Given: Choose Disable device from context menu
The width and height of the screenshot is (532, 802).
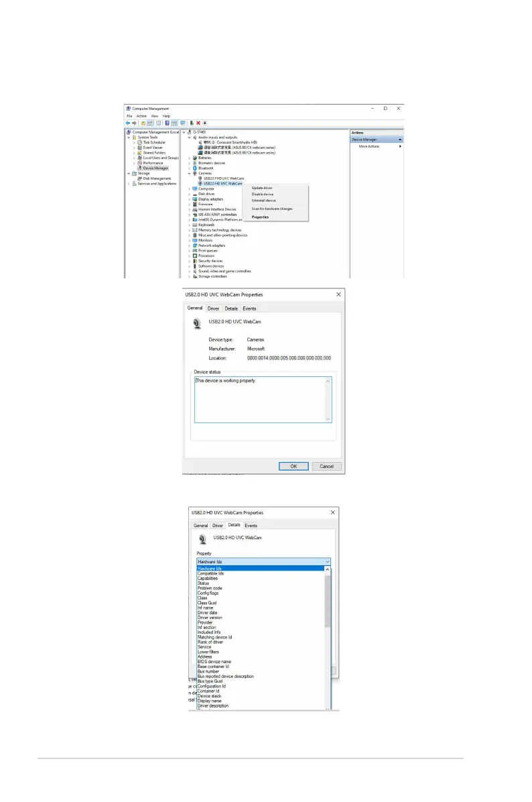Looking at the screenshot, I should click(263, 194).
